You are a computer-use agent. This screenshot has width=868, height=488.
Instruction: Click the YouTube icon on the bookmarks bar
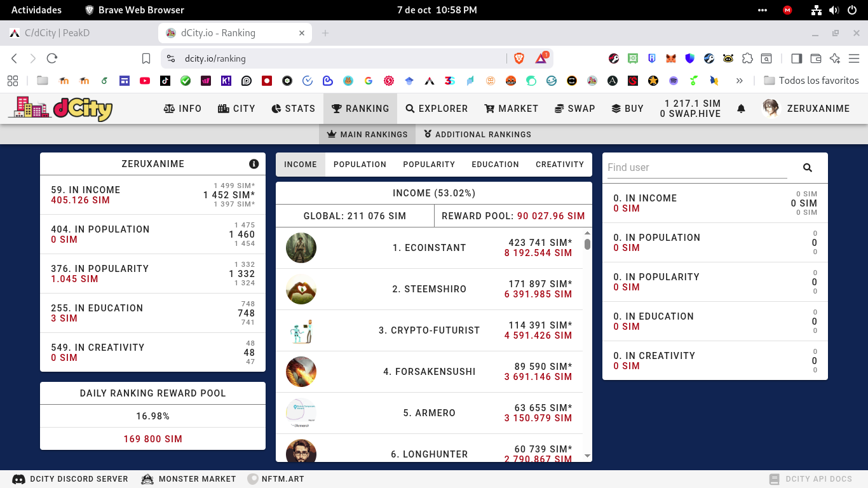(145, 81)
